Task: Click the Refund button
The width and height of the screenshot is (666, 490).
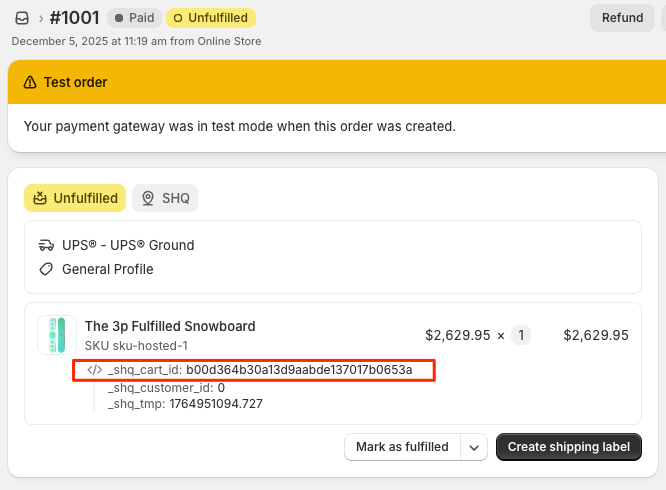Action: click(x=622, y=17)
